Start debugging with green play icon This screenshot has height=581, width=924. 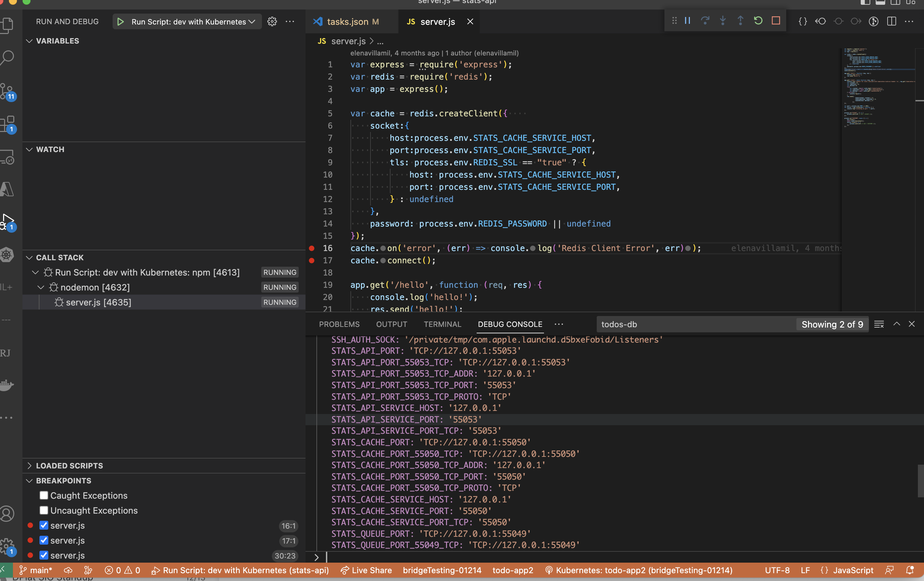(x=120, y=22)
